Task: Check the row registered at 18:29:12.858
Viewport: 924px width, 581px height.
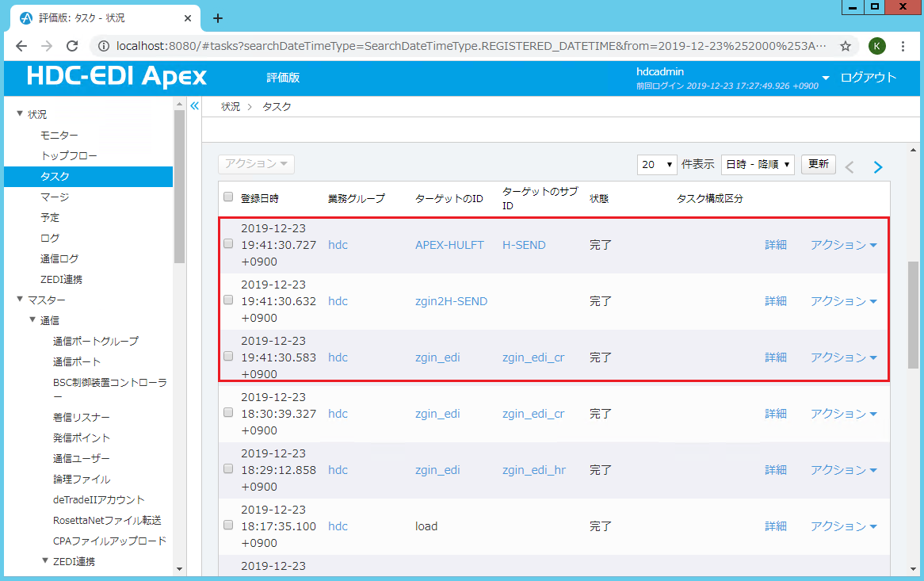Action: tap(228, 469)
